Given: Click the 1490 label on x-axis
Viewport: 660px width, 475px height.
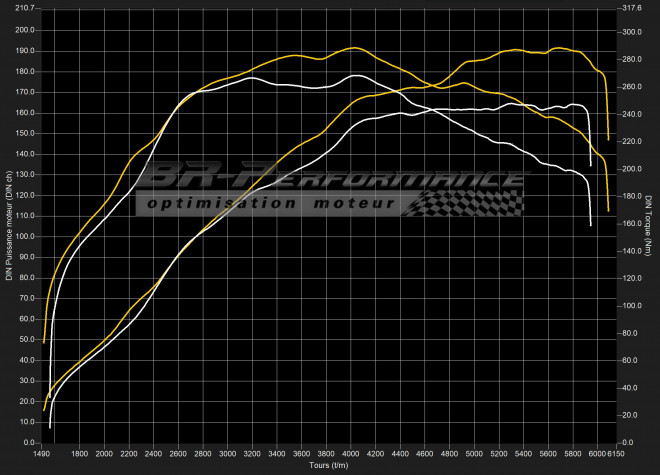Looking at the screenshot, I should tap(44, 453).
